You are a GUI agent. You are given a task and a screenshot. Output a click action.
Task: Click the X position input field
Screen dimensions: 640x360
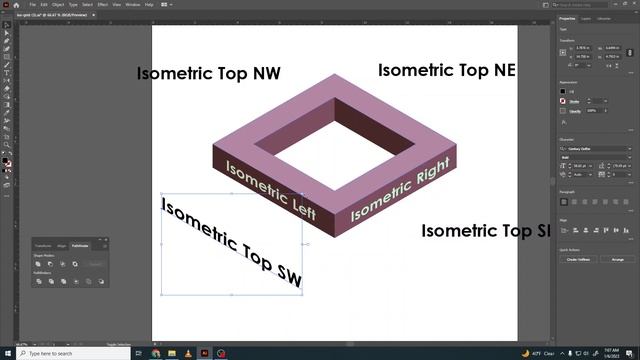(x=583, y=48)
